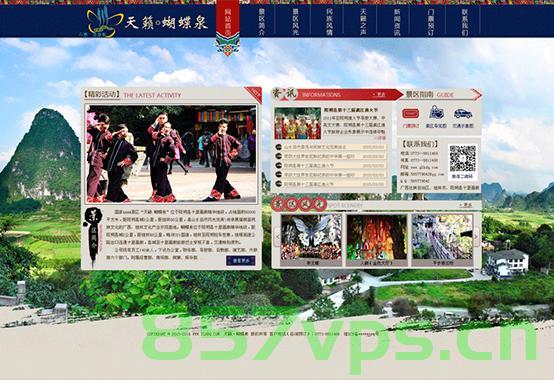The height and width of the screenshot is (380, 554).
Task: Click the bullet icon of first news row
Action: click(x=278, y=147)
